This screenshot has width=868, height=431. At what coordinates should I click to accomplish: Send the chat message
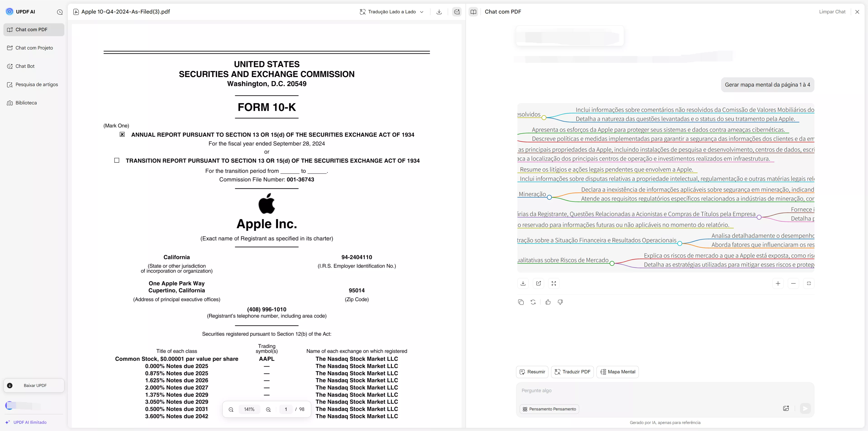tap(805, 408)
